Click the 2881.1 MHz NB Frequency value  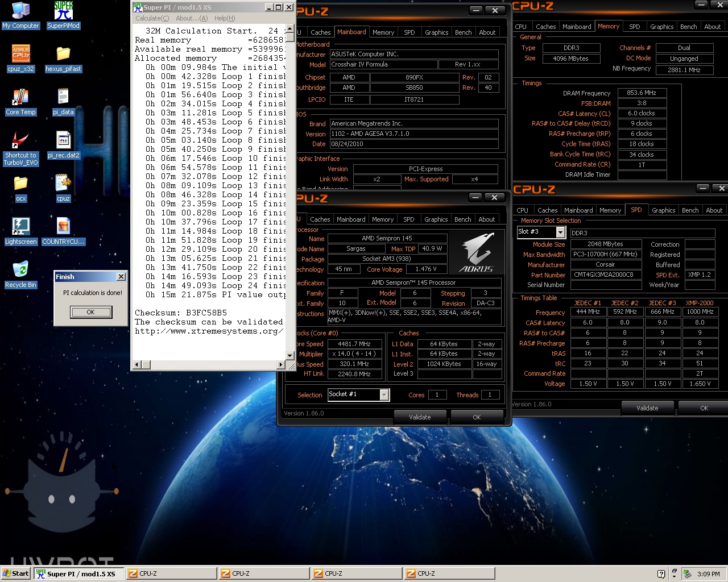pos(684,70)
